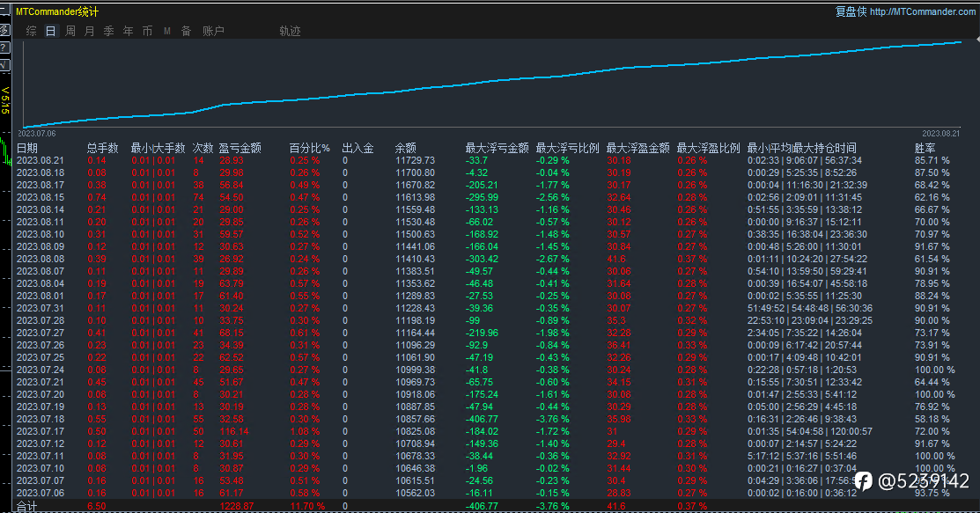Click the question mark help icon
This screenshot has height=513, width=980.
(x=4, y=48)
